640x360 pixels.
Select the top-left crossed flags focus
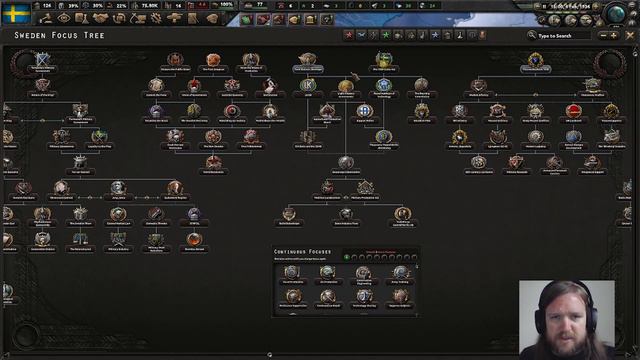pos(42,61)
